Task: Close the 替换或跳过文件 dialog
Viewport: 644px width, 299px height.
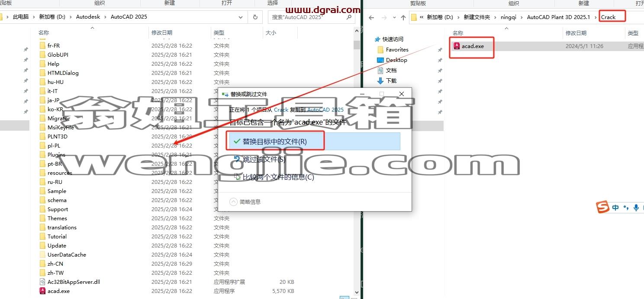Action: [401, 94]
